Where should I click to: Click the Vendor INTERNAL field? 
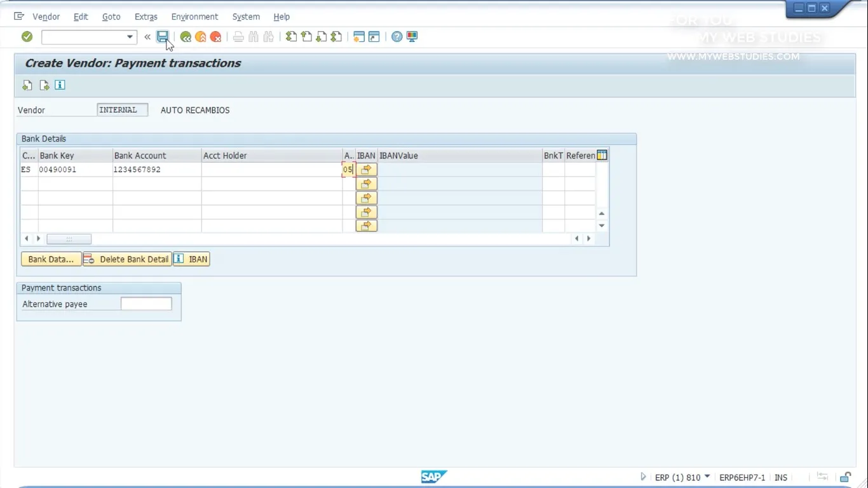tap(123, 110)
